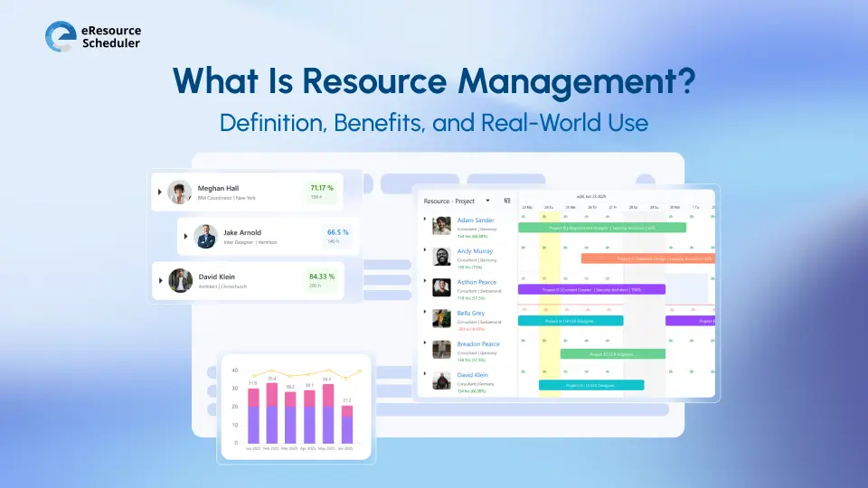The width and height of the screenshot is (868, 488).
Task: Click the 30.2 chart bar
Action: [x=290, y=418]
